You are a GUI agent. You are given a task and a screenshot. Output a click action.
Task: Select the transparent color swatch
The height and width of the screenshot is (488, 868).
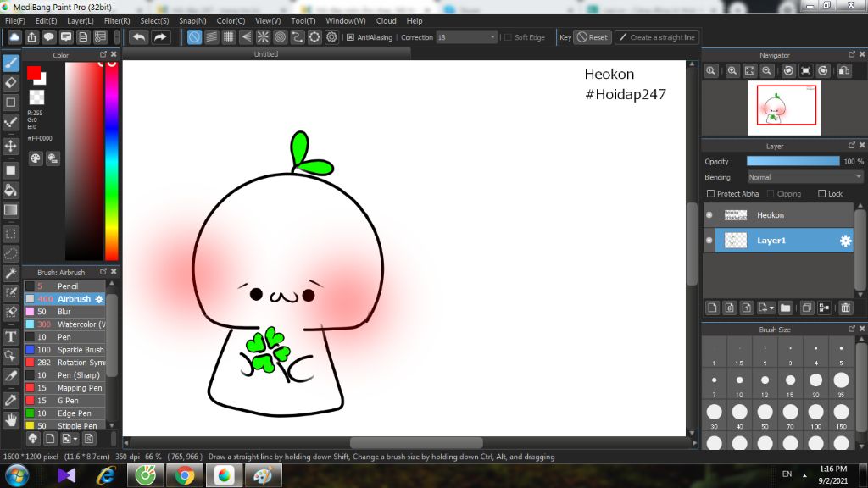(36, 97)
